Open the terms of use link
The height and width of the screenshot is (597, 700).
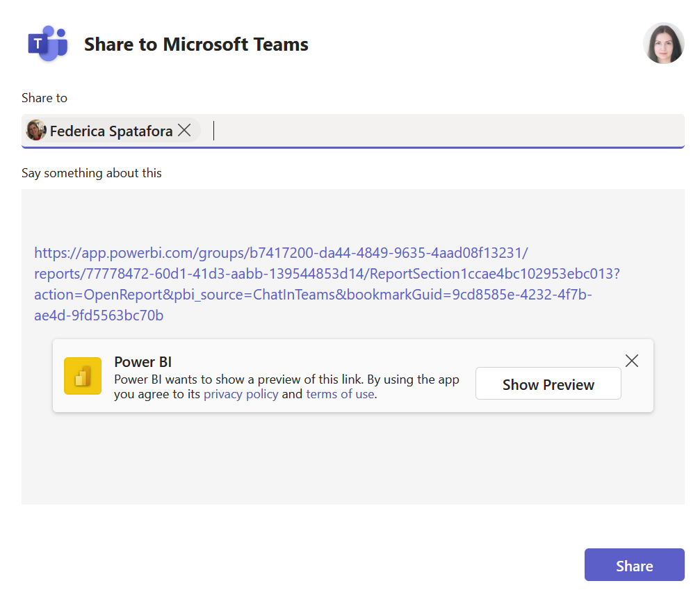pos(340,395)
